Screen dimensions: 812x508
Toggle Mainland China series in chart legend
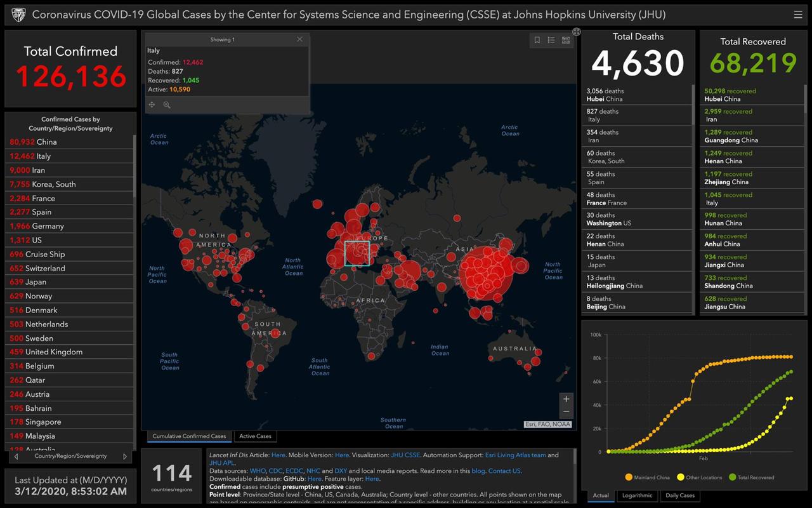click(x=652, y=477)
